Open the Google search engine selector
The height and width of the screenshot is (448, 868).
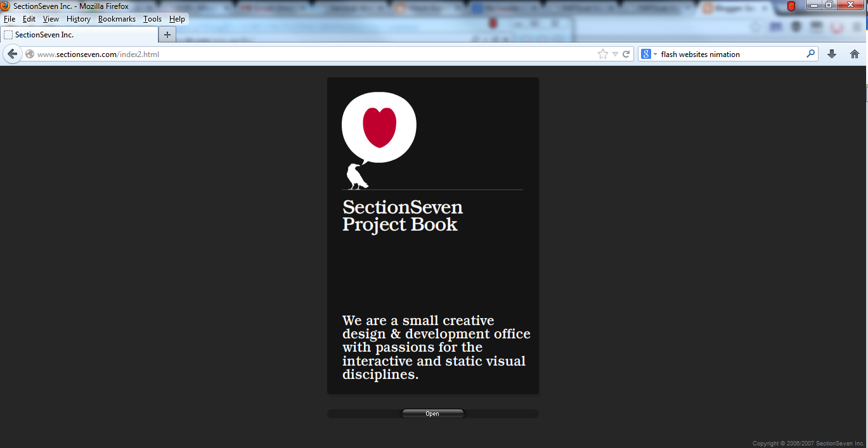pyautogui.click(x=649, y=54)
